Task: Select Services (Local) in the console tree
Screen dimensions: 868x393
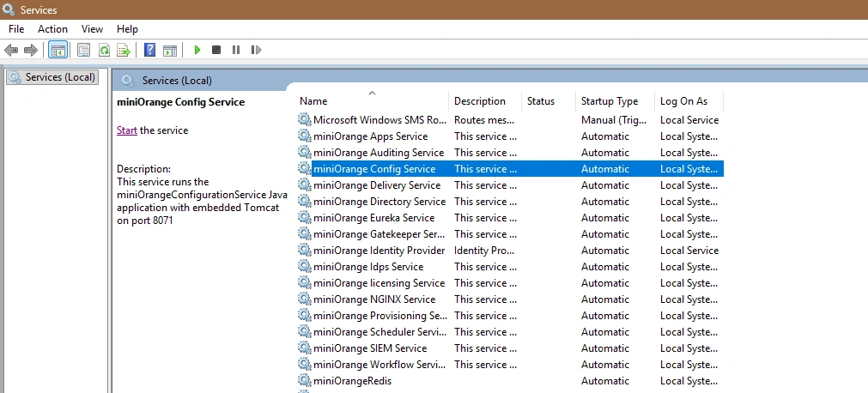Action: 52,77
